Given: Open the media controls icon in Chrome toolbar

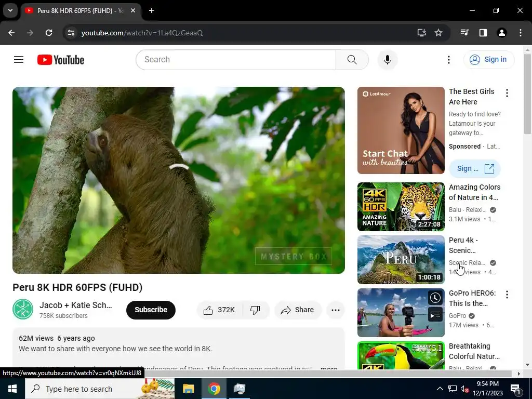Looking at the screenshot, I should (x=464, y=33).
